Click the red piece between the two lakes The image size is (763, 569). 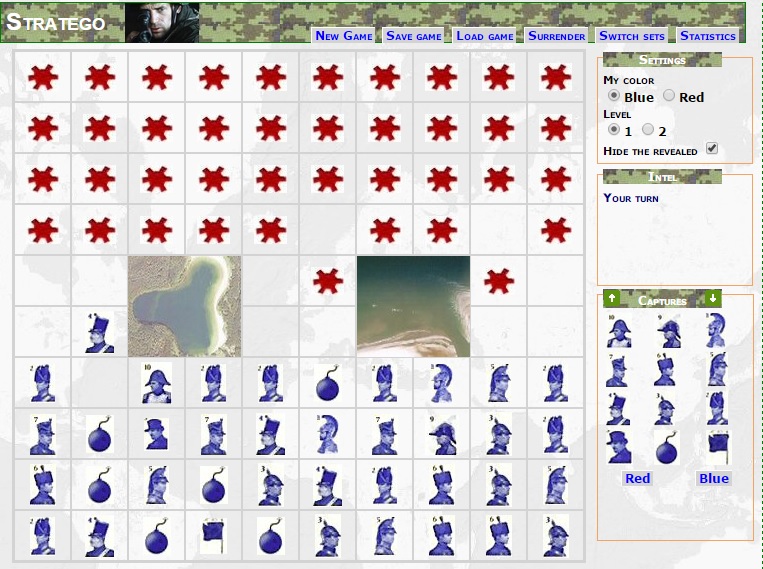(328, 282)
